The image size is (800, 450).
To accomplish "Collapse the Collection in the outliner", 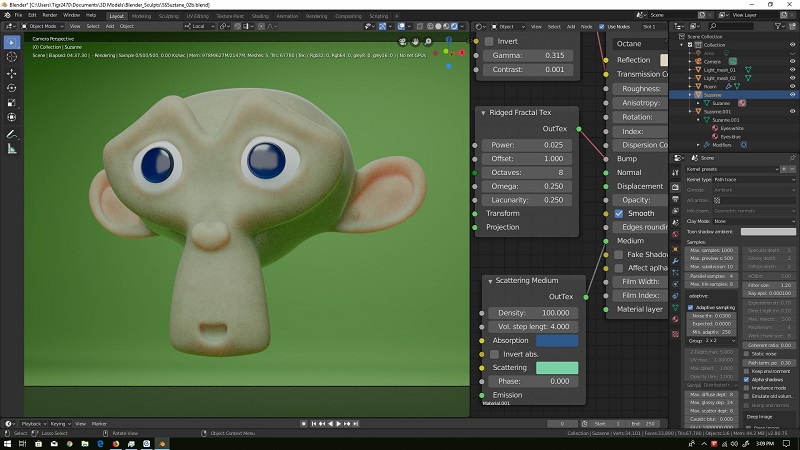I will (682, 45).
